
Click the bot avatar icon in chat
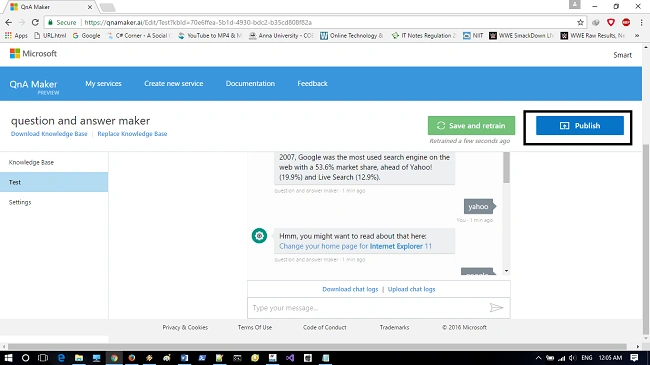(x=260, y=236)
